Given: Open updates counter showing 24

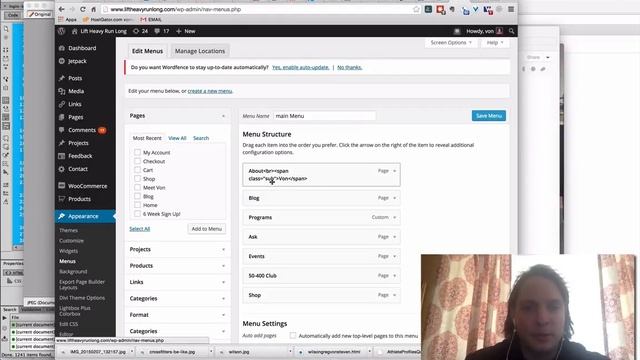Looking at the screenshot, I should pos(140,31).
